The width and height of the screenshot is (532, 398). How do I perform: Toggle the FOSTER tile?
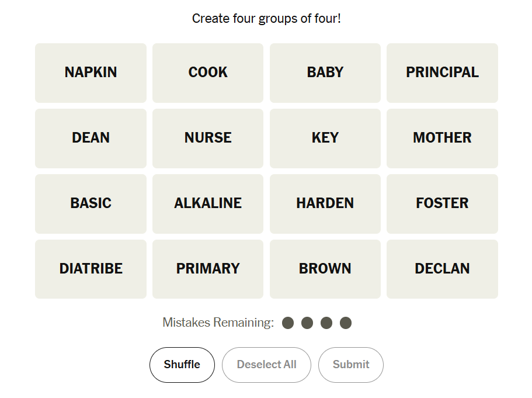click(442, 203)
